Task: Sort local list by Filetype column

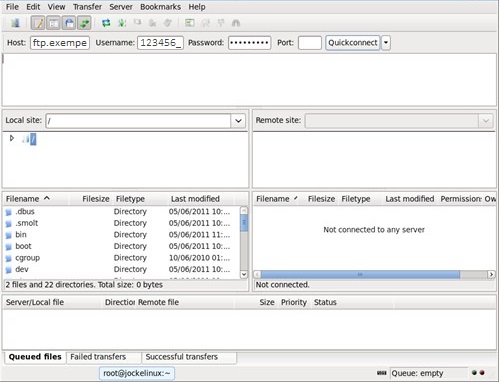Action: [x=140, y=199]
